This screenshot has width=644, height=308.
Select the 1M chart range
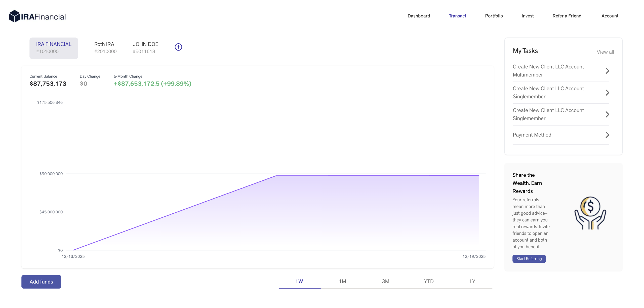click(342, 281)
